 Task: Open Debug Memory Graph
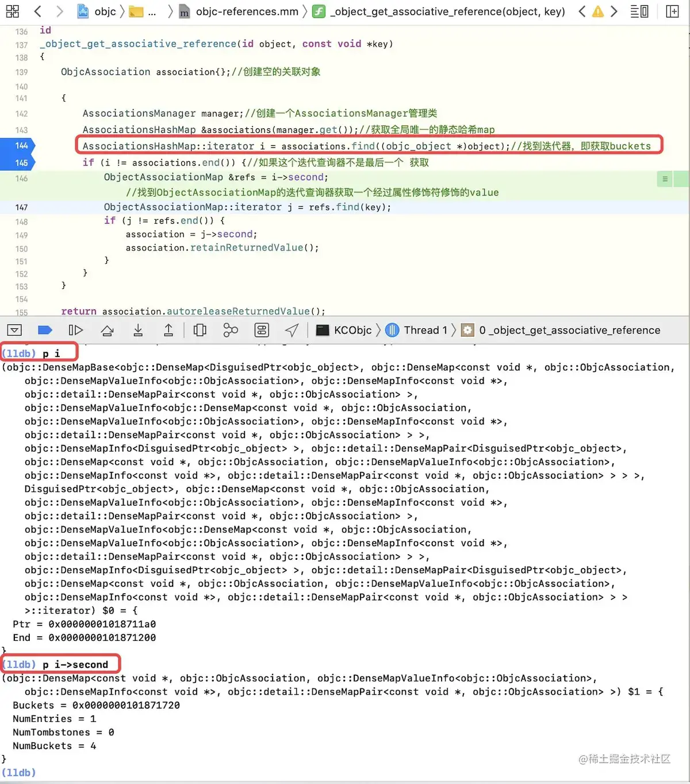click(x=231, y=330)
